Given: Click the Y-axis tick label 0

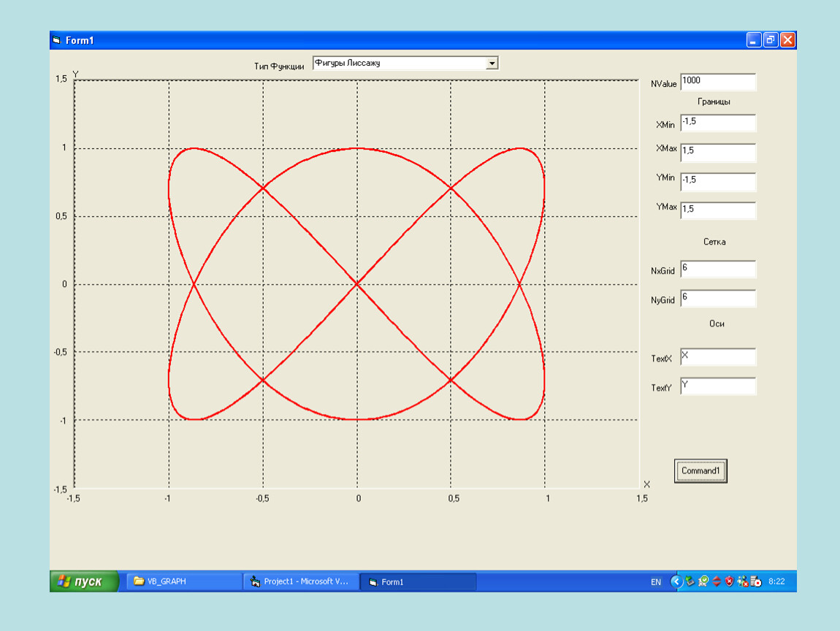Looking at the screenshot, I should (64, 284).
